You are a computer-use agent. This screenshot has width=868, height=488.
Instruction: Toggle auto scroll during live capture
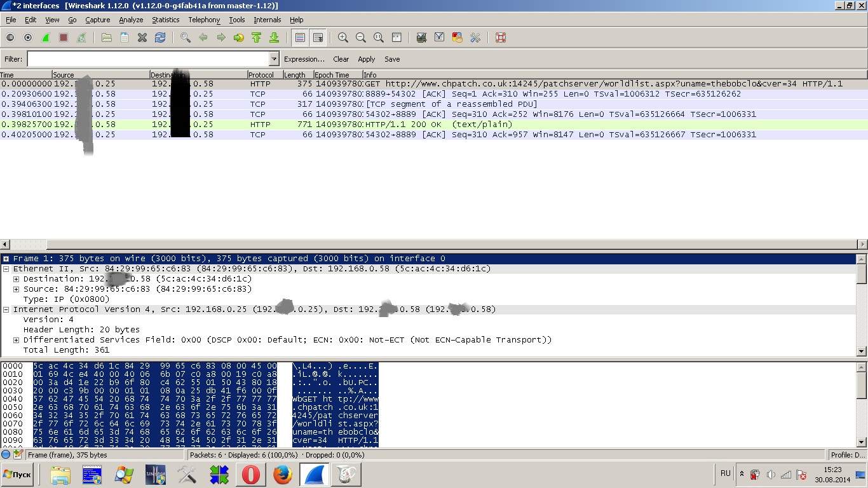click(318, 38)
